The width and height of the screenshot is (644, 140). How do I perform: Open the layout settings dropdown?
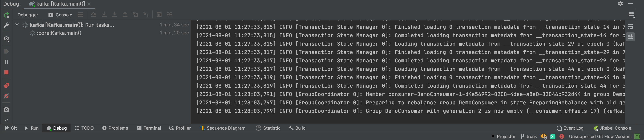tap(631, 15)
